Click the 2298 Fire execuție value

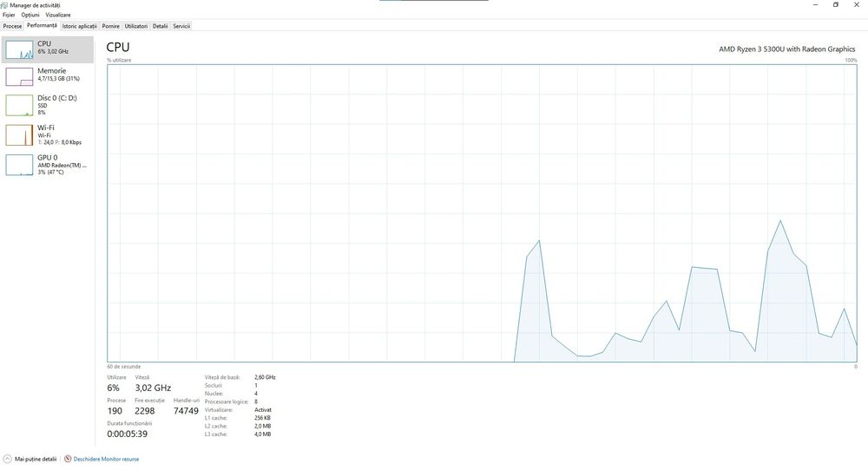pyautogui.click(x=144, y=411)
